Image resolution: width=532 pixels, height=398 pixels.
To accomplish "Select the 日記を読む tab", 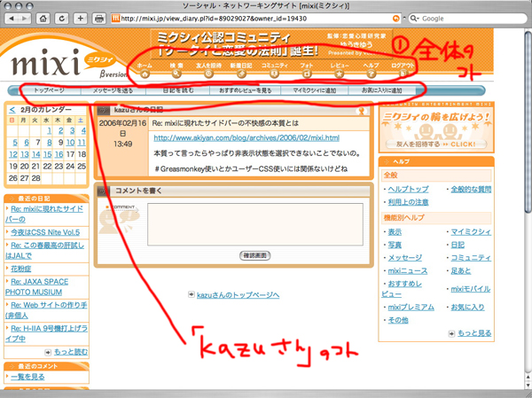I will (178, 90).
